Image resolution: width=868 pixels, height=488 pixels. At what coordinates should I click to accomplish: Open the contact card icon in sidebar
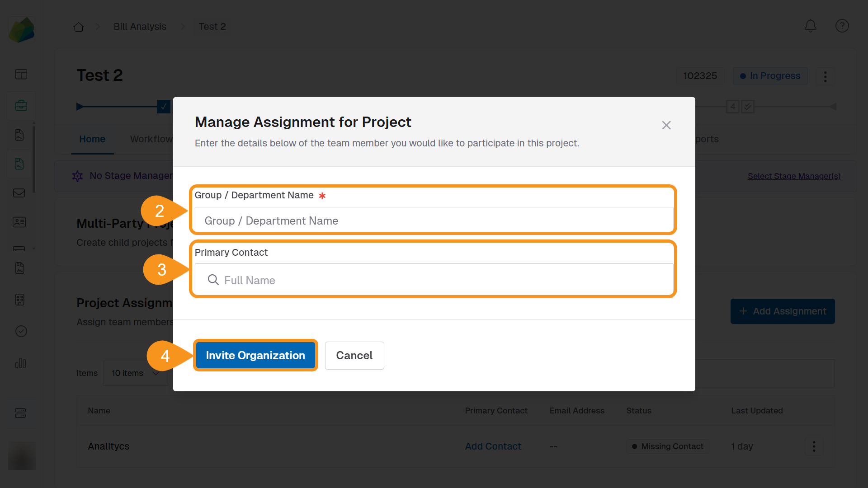coord(19,222)
